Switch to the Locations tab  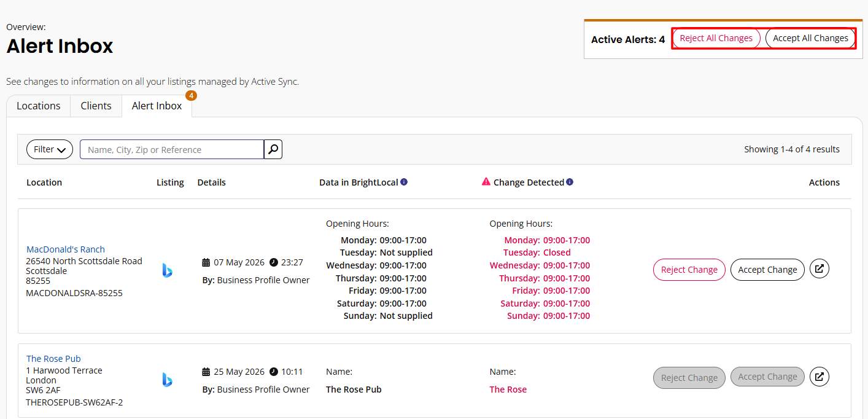(39, 106)
